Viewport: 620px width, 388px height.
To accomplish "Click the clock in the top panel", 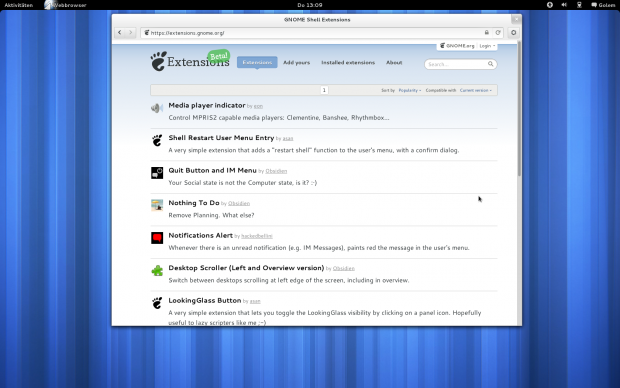I will tap(310, 5).
